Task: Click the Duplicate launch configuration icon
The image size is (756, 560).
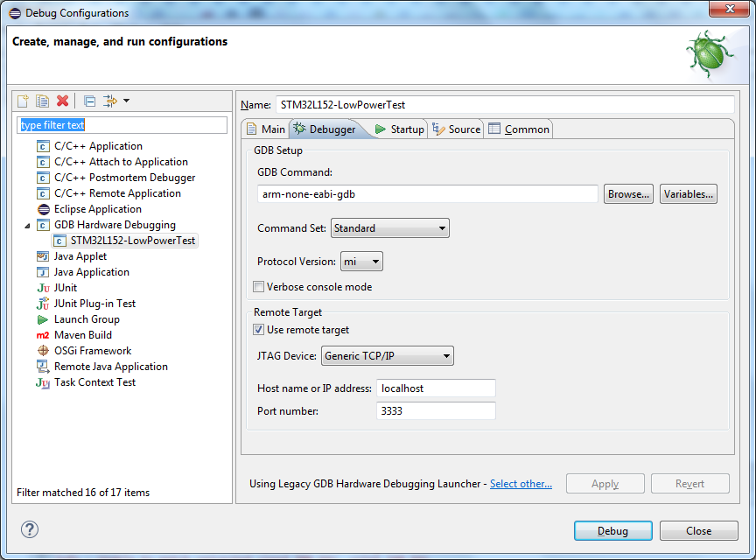Action: [42, 101]
